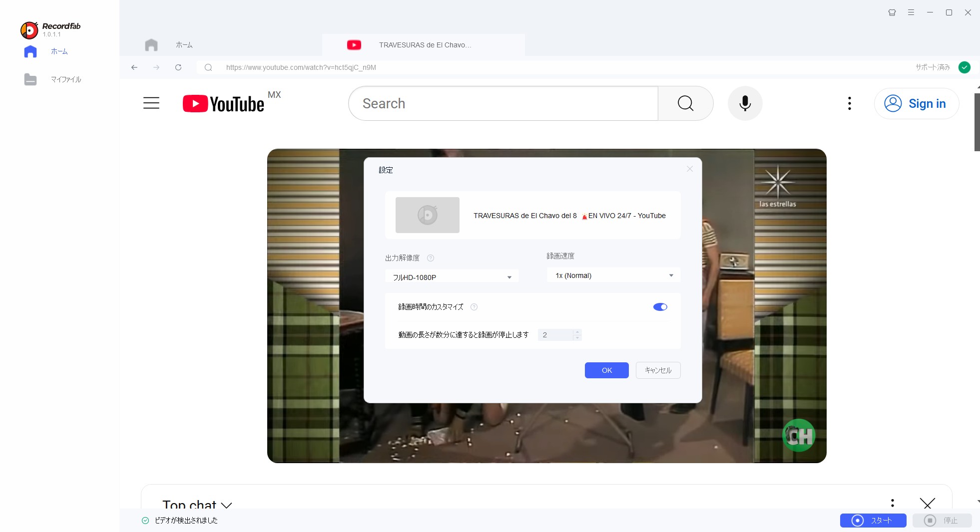Click the RecordFab logo icon
The height and width of the screenshot is (532, 980).
[29, 30]
